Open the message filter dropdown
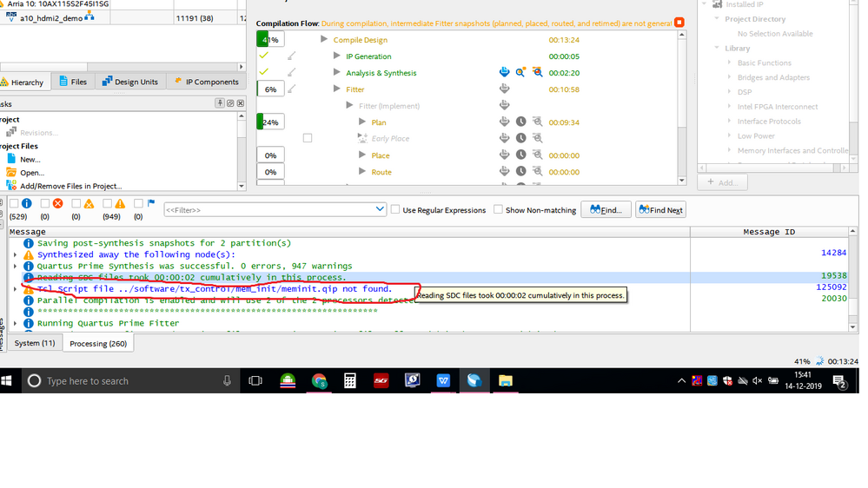Image resolution: width=868 pixels, height=488 pixels. 380,209
